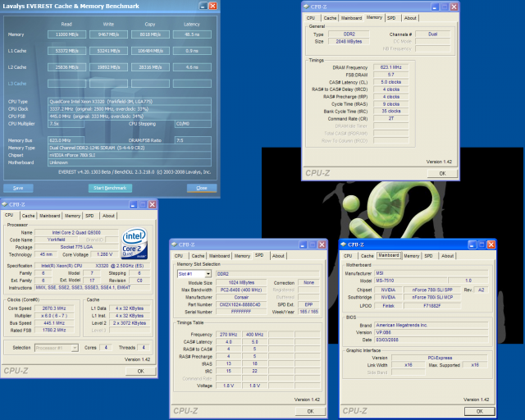Click the Core Voltage 1.280 V value
This screenshot has height=420, width=525.
coord(105,254)
